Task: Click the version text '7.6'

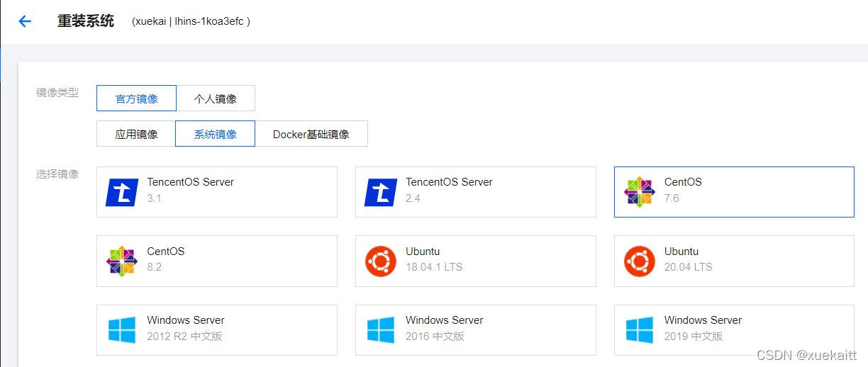Action: click(x=672, y=198)
